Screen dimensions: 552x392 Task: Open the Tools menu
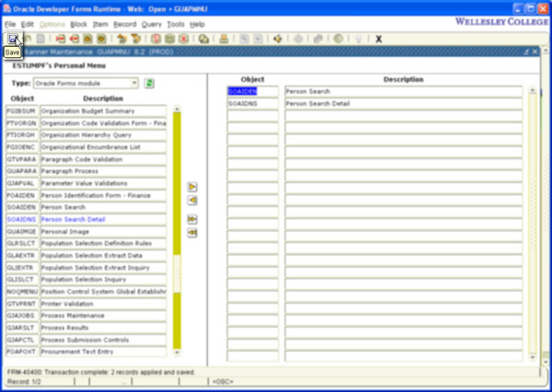point(174,24)
